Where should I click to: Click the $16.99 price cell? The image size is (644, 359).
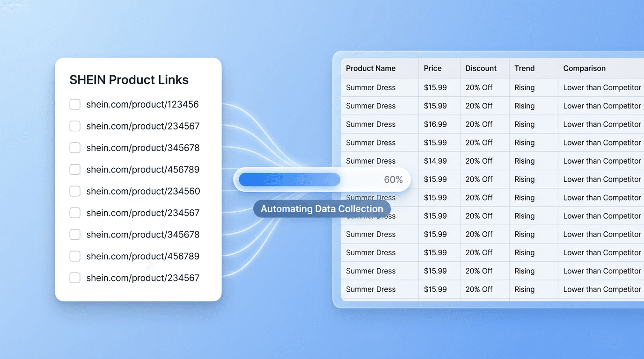[x=438, y=124]
